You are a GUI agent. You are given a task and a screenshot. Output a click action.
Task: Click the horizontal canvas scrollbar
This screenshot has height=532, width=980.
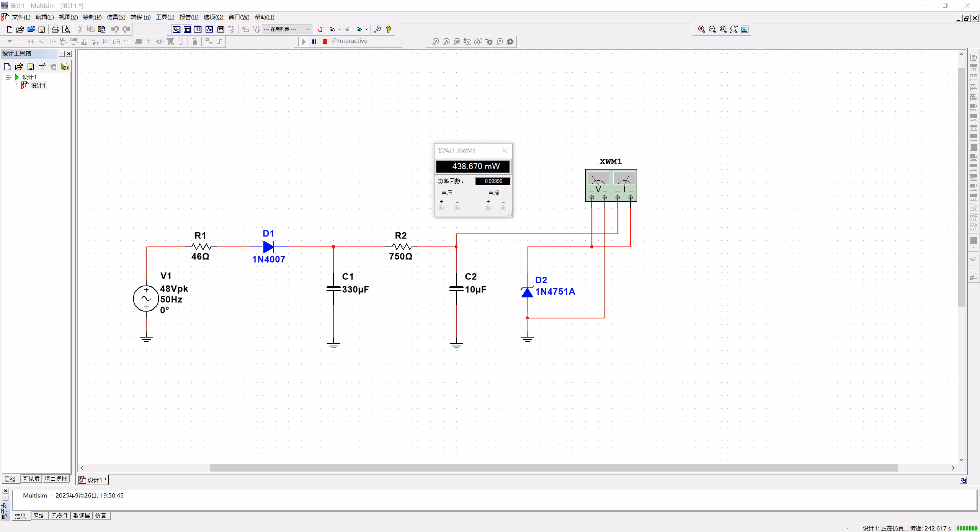(553, 468)
